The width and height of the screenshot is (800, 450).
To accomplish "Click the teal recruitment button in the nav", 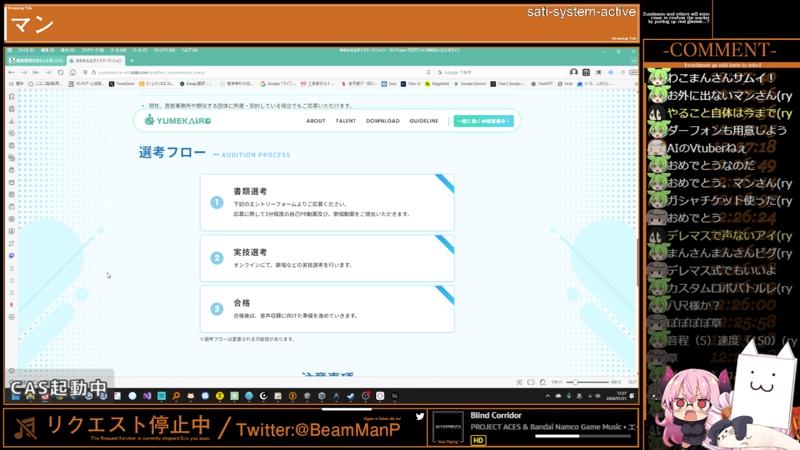I will (483, 121).
